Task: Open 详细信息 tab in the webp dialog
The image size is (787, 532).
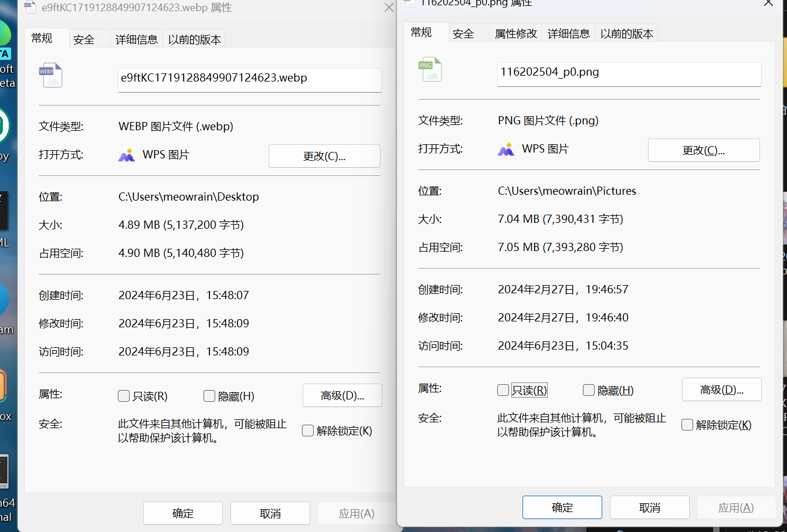Action: 136,39
